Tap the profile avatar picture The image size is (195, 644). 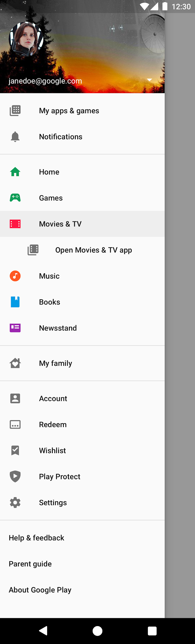pyautogui.click(x=26, y=39)
